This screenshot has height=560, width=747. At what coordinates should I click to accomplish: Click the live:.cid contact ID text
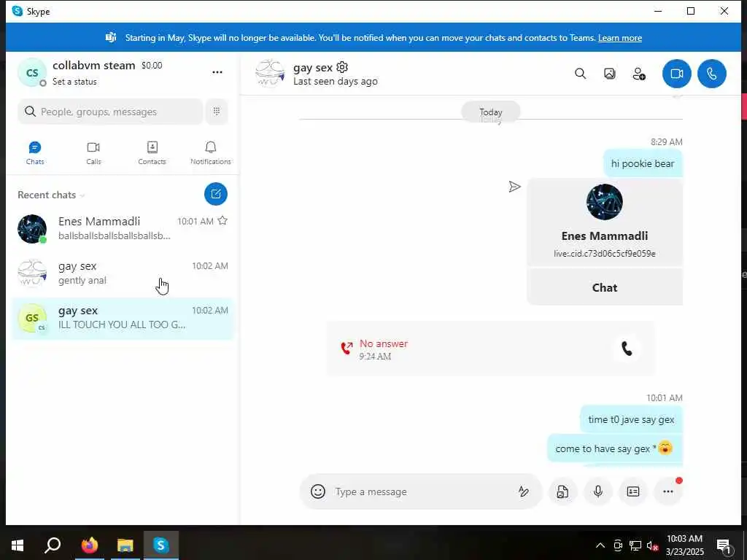(605, 253)
